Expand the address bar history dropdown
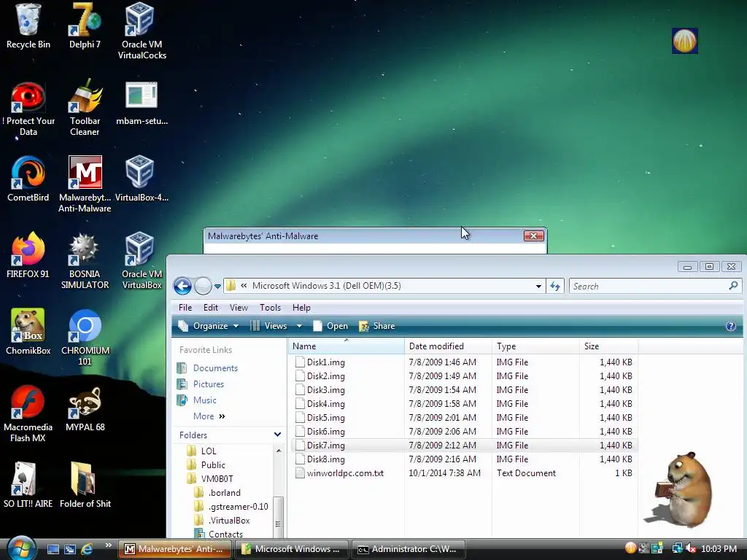 tap(538, 286)
